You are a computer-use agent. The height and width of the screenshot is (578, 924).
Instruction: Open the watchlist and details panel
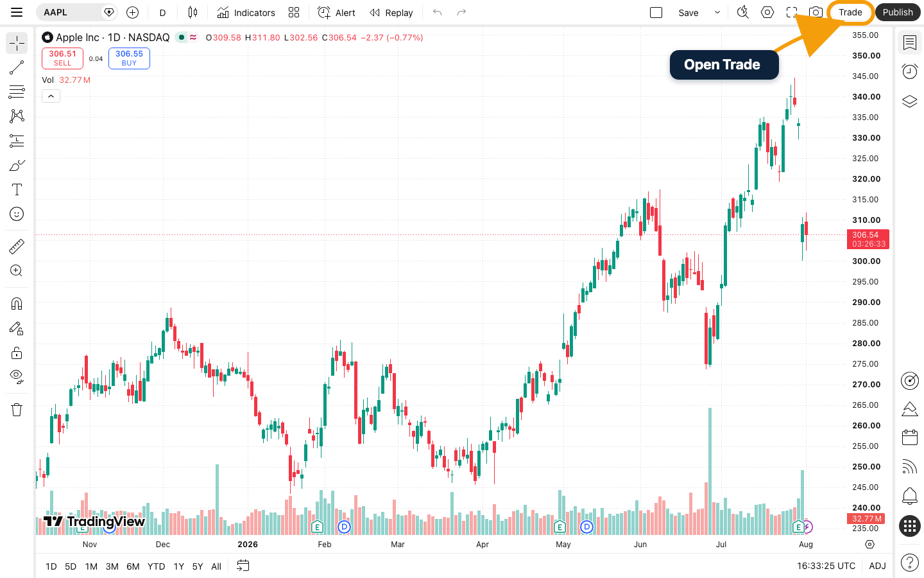(x=909, y=42)
